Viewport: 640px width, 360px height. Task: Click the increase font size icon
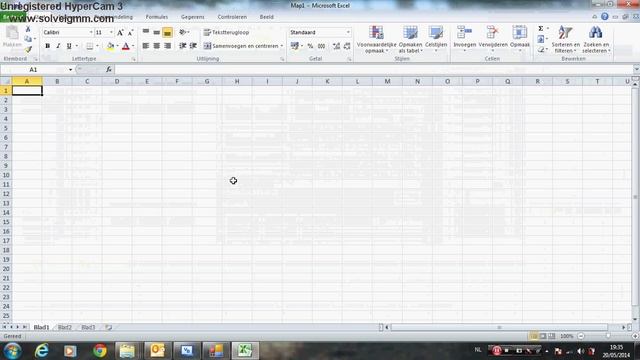[120, 33]
